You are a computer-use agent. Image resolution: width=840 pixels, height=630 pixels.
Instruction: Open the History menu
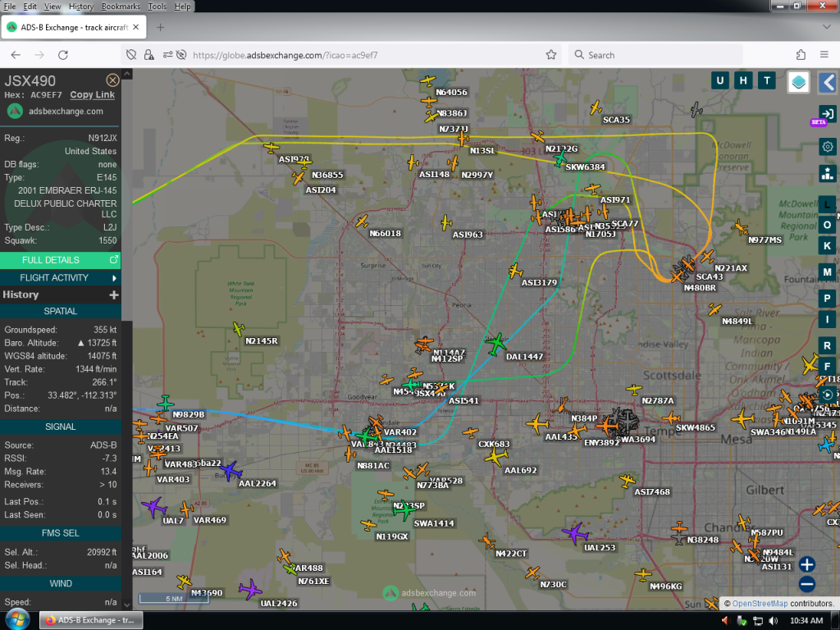[81, 7]
